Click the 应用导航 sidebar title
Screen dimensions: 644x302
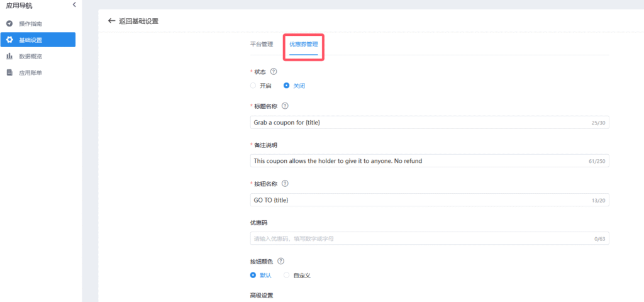tap(19, 5)
